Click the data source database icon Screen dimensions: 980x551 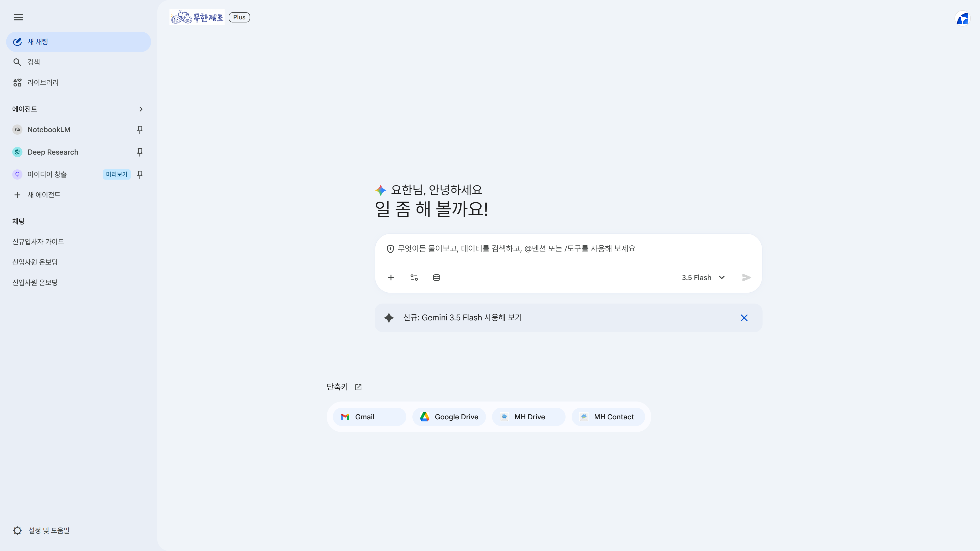(x=436, y=278)
